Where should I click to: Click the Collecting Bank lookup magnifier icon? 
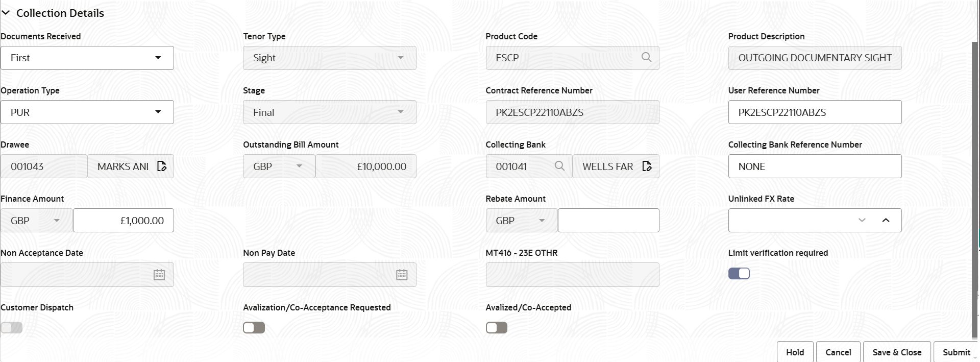coord(560,166)
